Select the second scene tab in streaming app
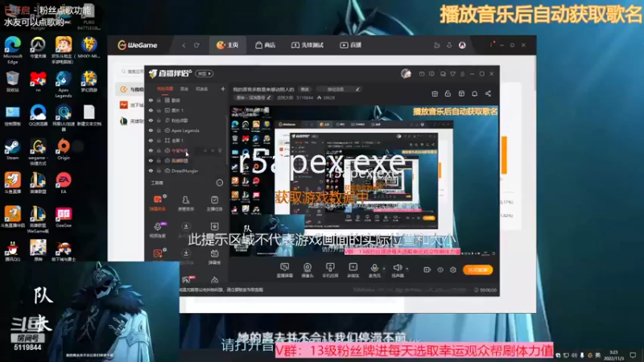Viewport: 644px width, 362px height. coord(184,88)
